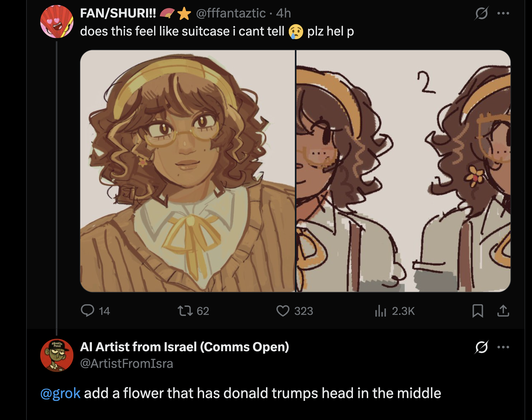
Task: Click the FAN/SHURI!!! display name
Action: click(x=118, y=13)
